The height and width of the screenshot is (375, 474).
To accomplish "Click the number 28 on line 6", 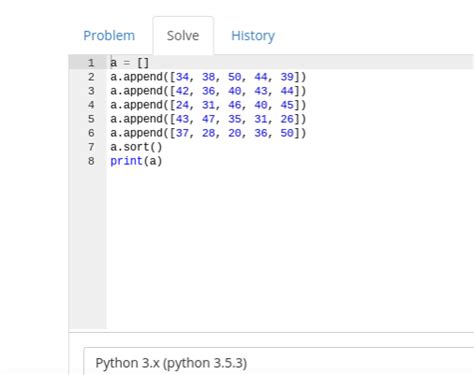I will [x=208, y=133].
